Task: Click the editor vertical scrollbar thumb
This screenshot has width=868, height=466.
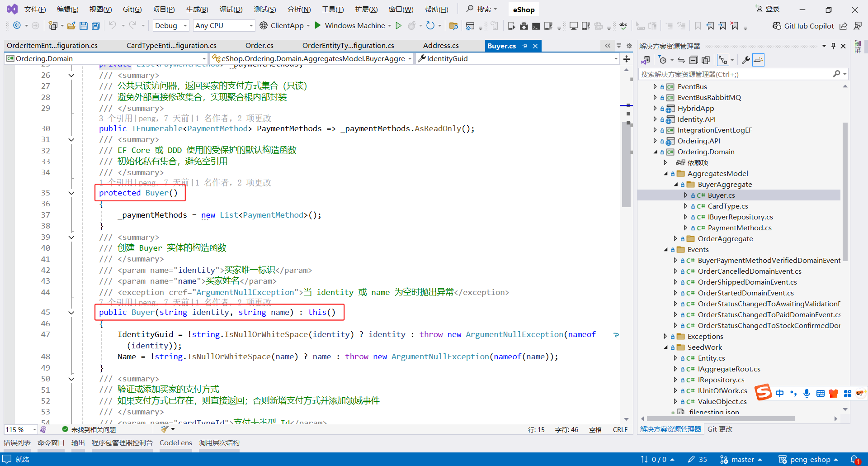Action: click(x=626, y=165)
